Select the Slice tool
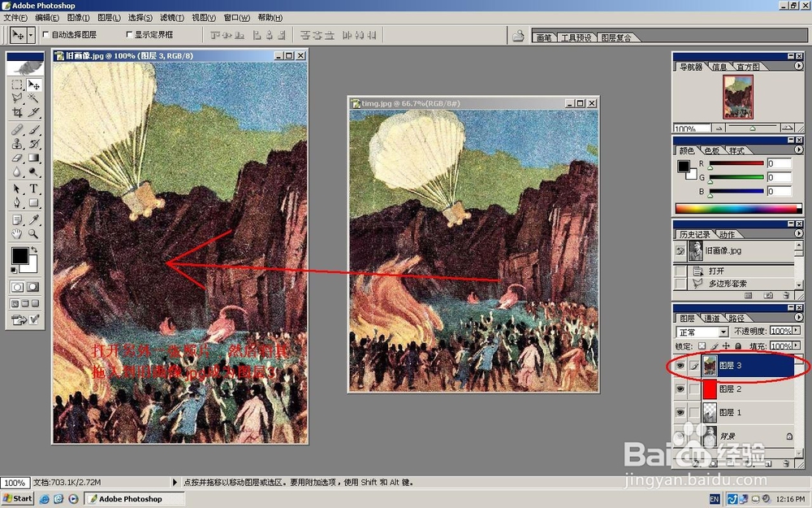 (x=33, y=112)
